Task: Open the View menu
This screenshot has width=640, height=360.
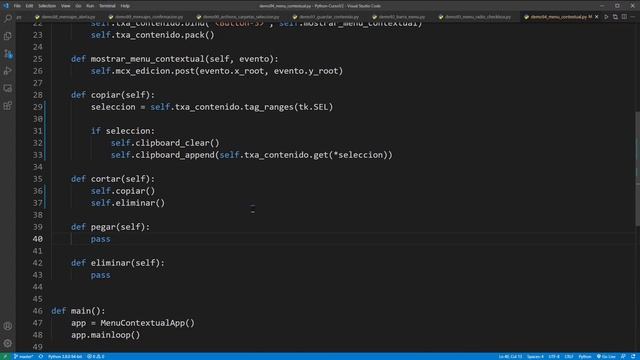Action: [x=65, y=6]
